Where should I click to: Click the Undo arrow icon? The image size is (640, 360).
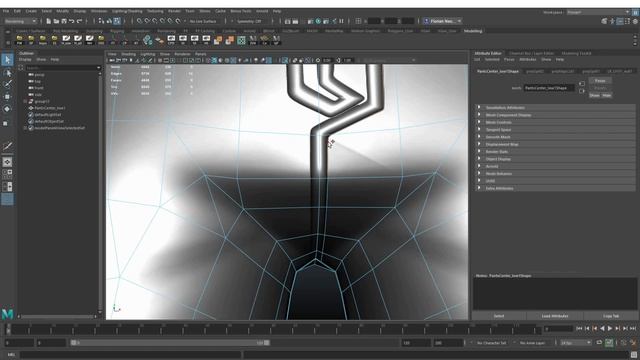click(x=72, y=21)
